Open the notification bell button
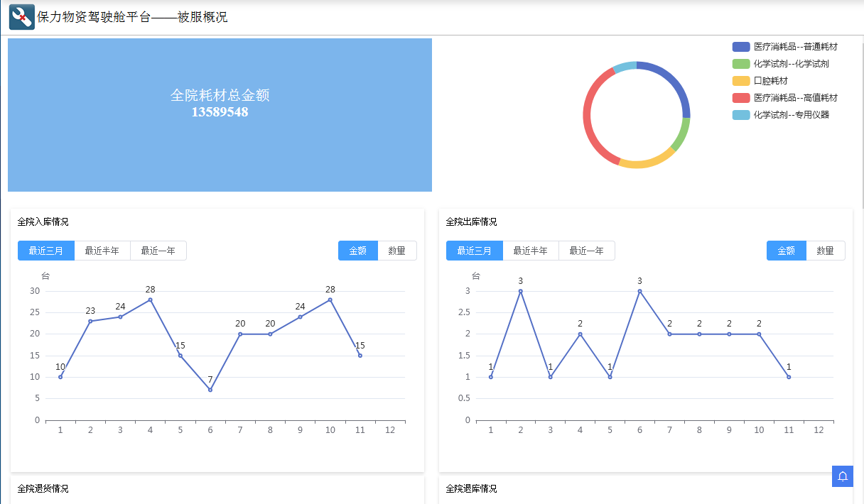 point(843,476)
